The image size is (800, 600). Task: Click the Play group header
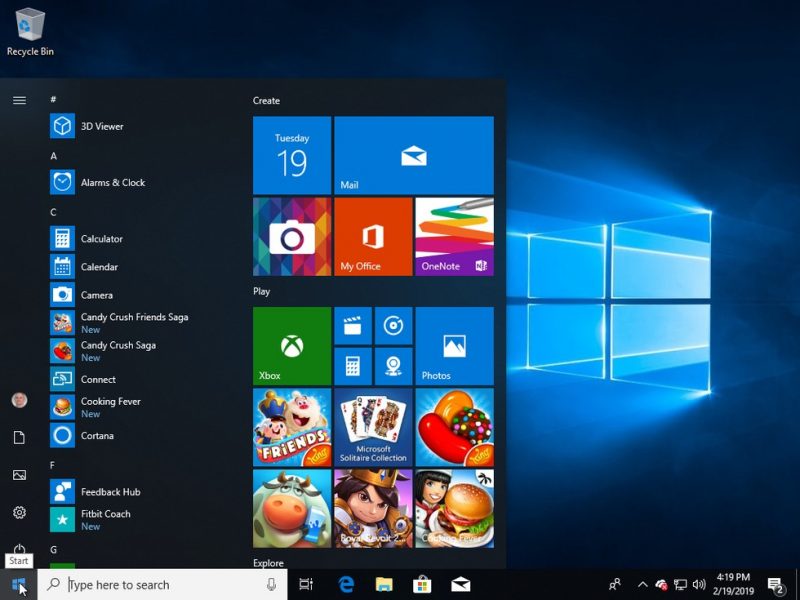click(x=261, y=291)
